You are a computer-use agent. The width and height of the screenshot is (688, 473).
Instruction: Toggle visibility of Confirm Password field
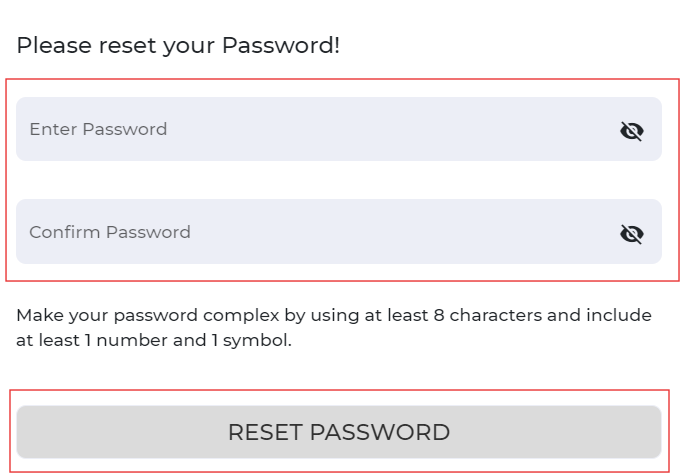(631, 233)
